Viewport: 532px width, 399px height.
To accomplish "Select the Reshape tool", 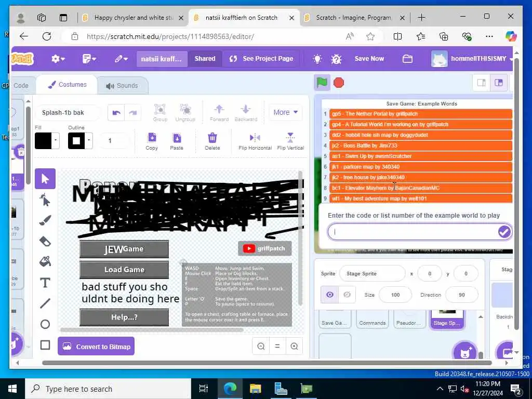I will 45,200.
